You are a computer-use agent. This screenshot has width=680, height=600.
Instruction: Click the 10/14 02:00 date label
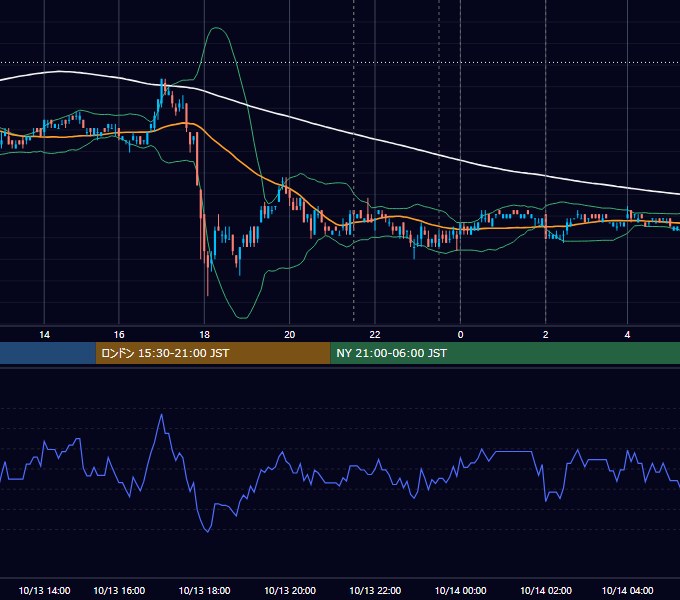[x=546, y=590]
